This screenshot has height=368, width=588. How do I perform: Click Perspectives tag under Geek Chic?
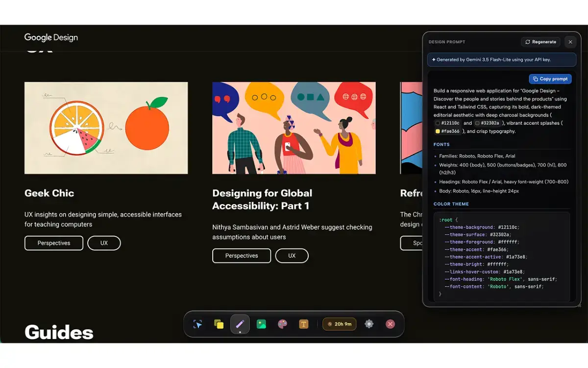click(x=54, y=243)
